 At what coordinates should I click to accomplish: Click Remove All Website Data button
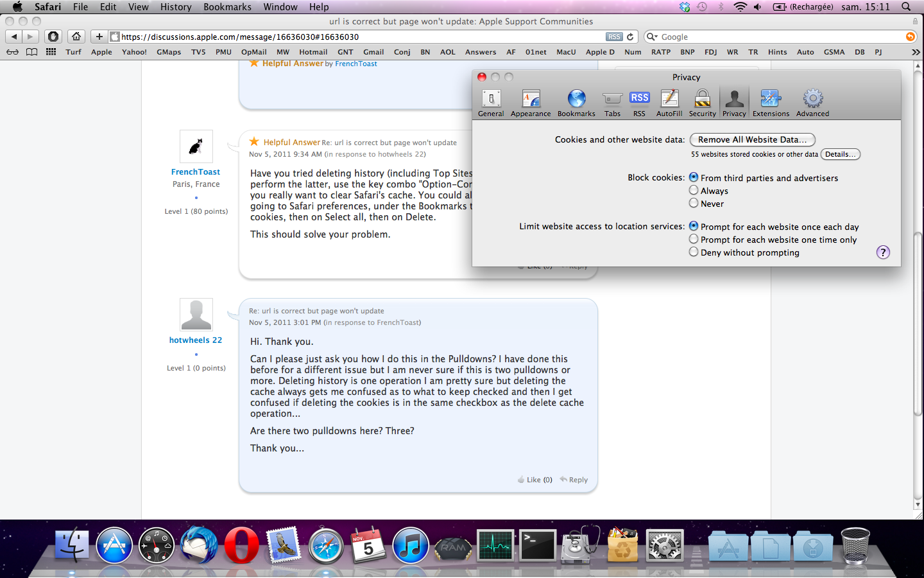coord(752,139)
